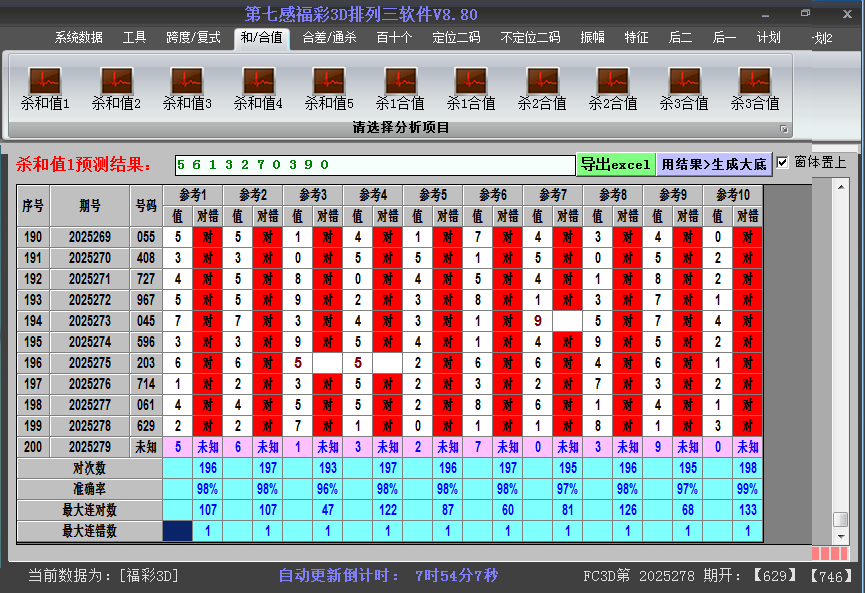This screenshot has height=593, width=865.
Task: Open the 系统数据 menu
Action: (x=74, y=37)
